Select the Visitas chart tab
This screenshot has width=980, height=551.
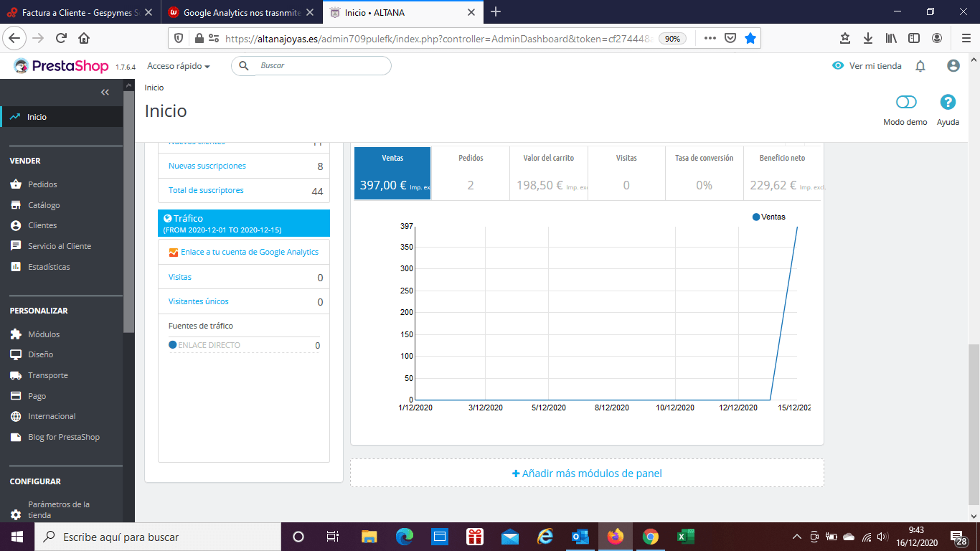[626, 173]
